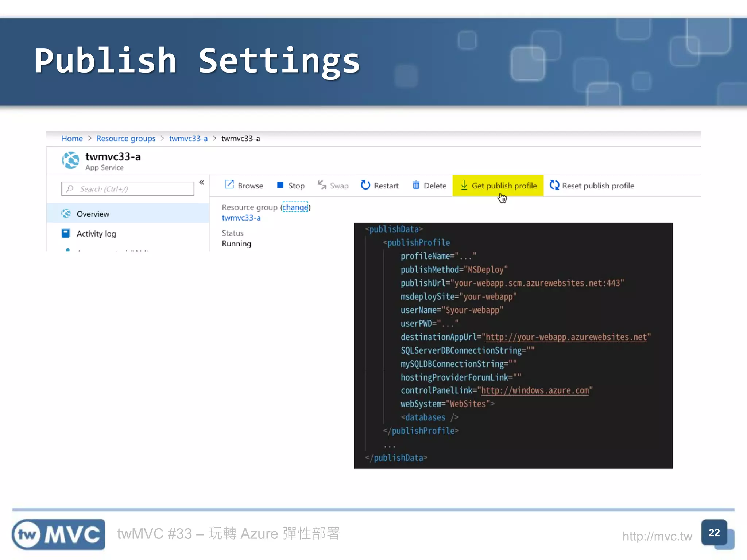Image resolution: width=747 pixels, height=560 pixels.
Task: Click the magnifier icon in search box
Action: click(70, 189)
